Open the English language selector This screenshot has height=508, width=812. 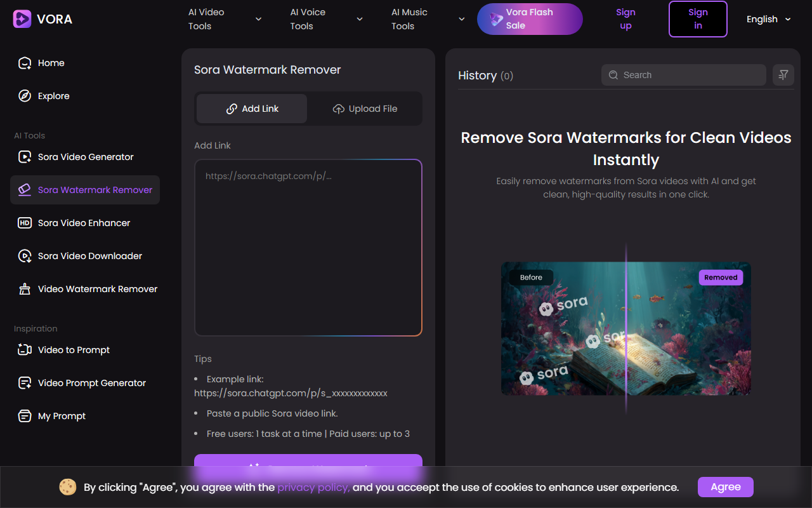(769, 19)
